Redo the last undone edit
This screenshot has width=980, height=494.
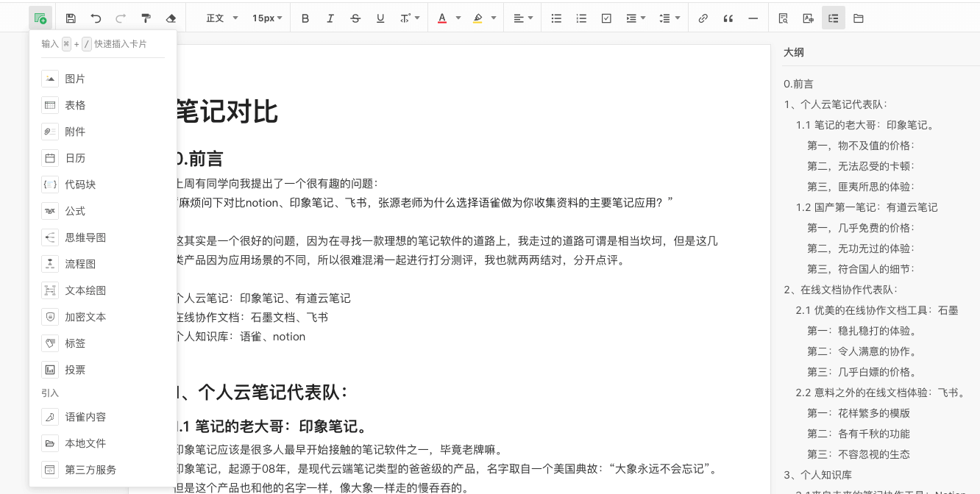point(121,18)
